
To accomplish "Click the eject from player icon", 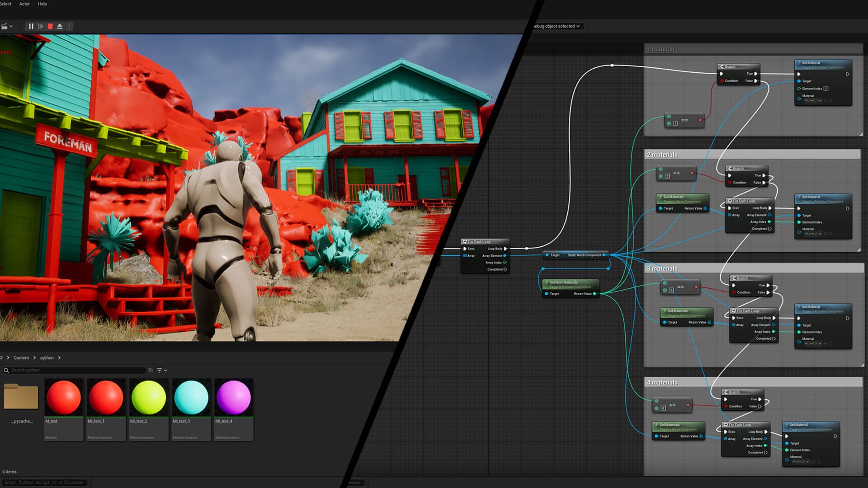I will [60, 26].
